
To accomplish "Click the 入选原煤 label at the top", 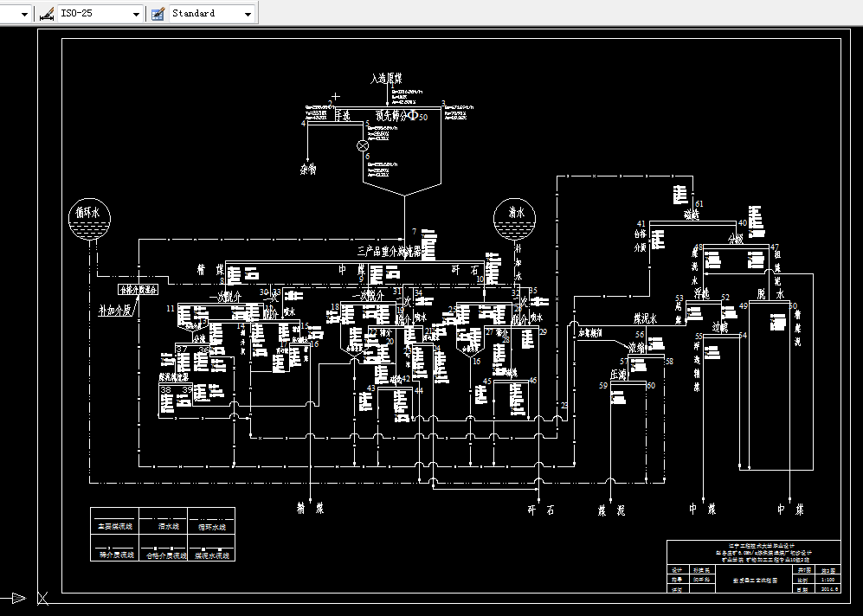I will coord(386,78).
